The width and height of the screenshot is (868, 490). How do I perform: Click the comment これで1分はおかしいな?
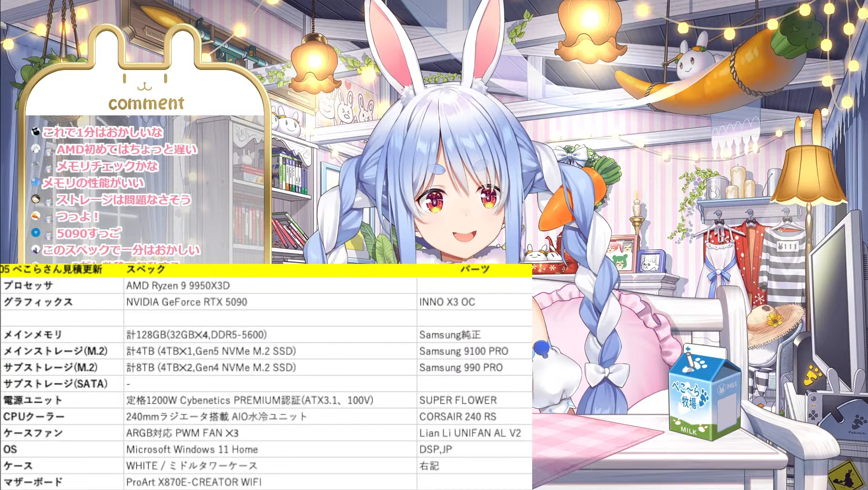pos(103,132)
